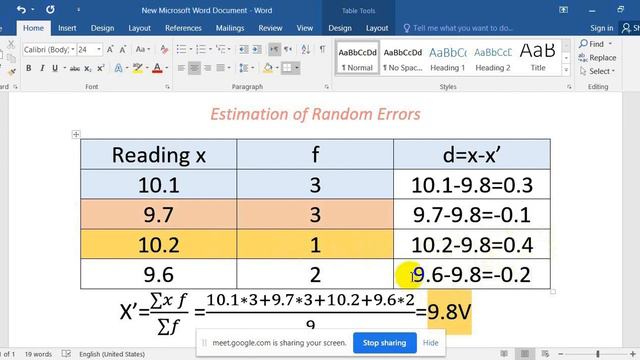Apply superscript formatting
This screenshot has width=640, height=360.
(x=101, y=68)
